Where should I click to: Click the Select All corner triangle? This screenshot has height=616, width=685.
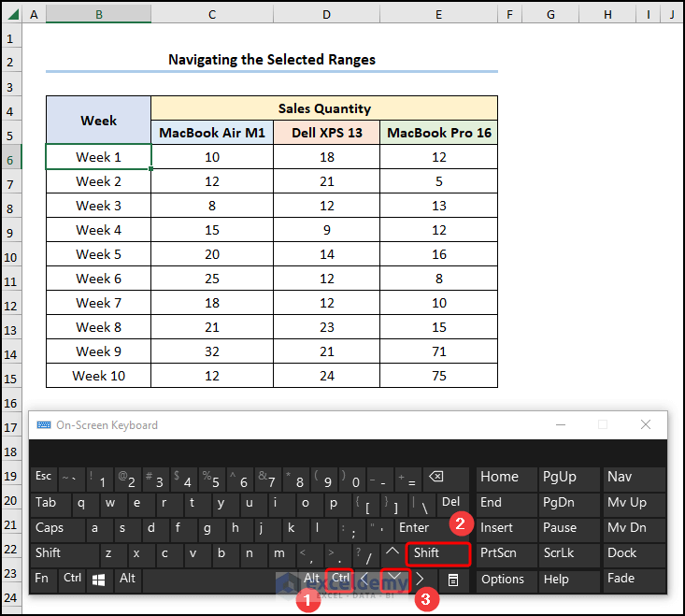tap(13, 14)
